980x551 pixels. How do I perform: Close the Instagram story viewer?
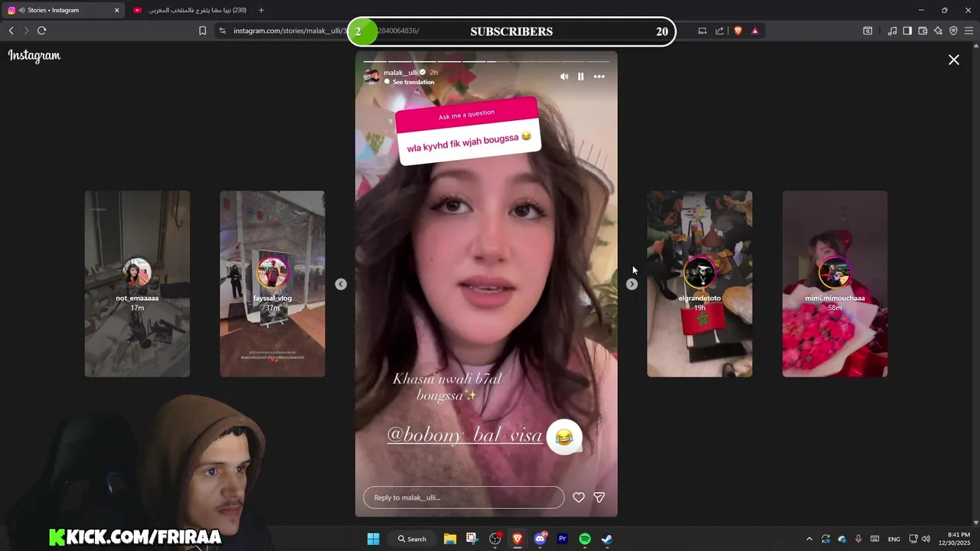(954, 60)
